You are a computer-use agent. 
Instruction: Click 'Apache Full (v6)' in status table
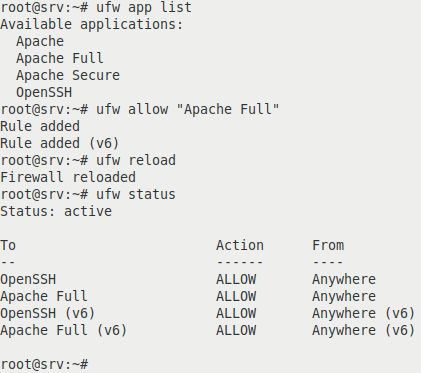coord(64,330)
